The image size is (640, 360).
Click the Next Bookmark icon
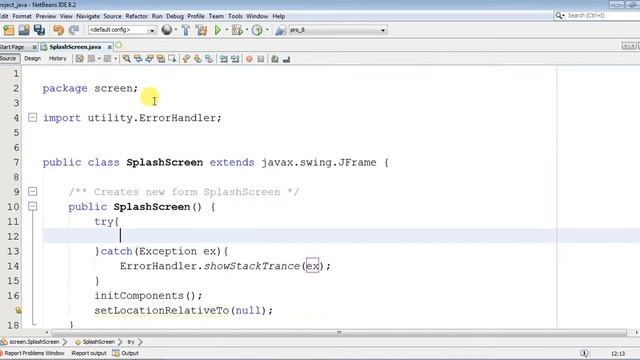[x=198, y=59]
